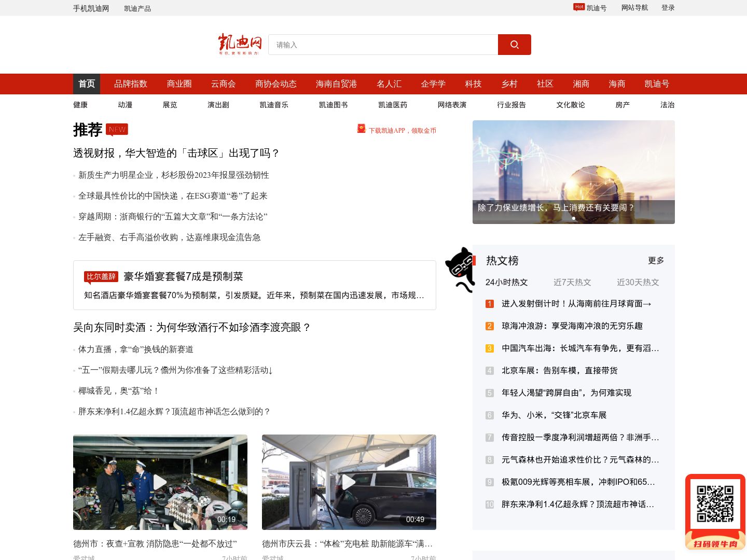Viewport: 747px width, 560px height.
Task: Open headline 透视财报，华大智造的「击球区」
Action: 176,153
